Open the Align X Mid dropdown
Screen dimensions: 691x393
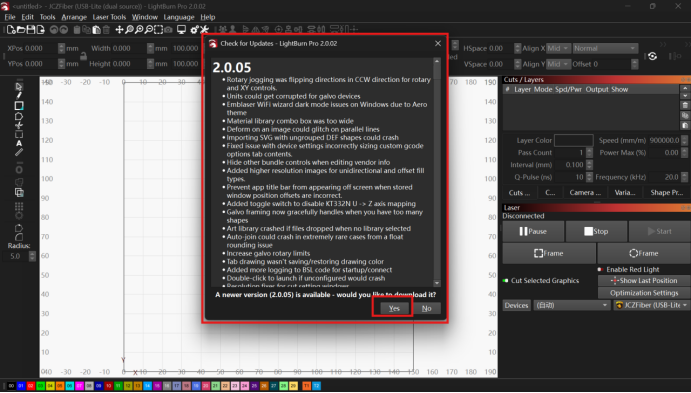(x=558, y=48)
